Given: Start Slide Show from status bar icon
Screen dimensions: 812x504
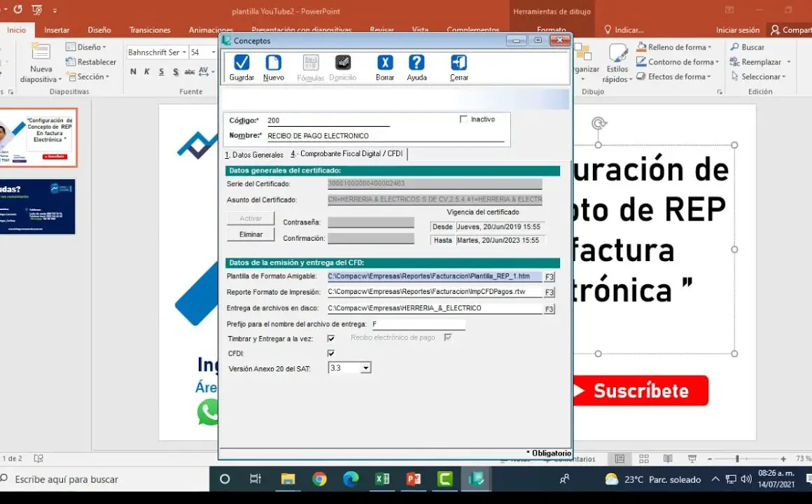Looking at the screenshot, I should pos(692,459).
